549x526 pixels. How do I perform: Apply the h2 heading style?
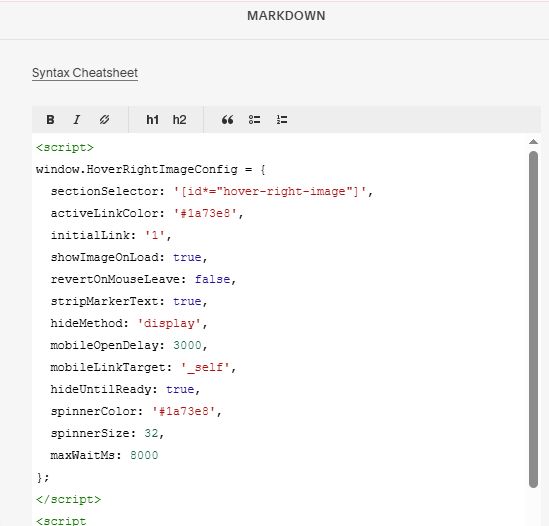point(179,120)
